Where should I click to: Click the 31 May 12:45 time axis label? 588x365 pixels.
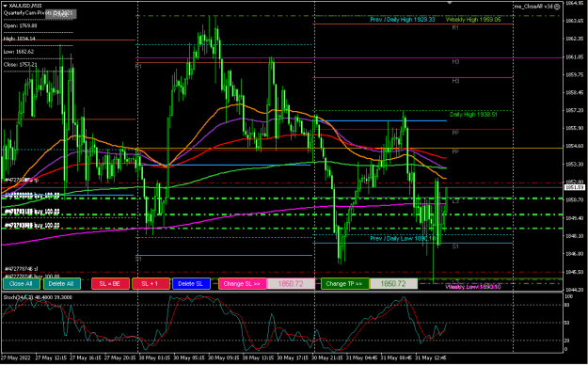(431, 357)
